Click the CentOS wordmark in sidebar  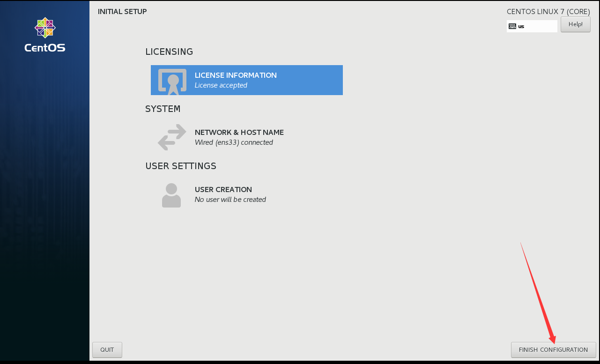point(45,47)
